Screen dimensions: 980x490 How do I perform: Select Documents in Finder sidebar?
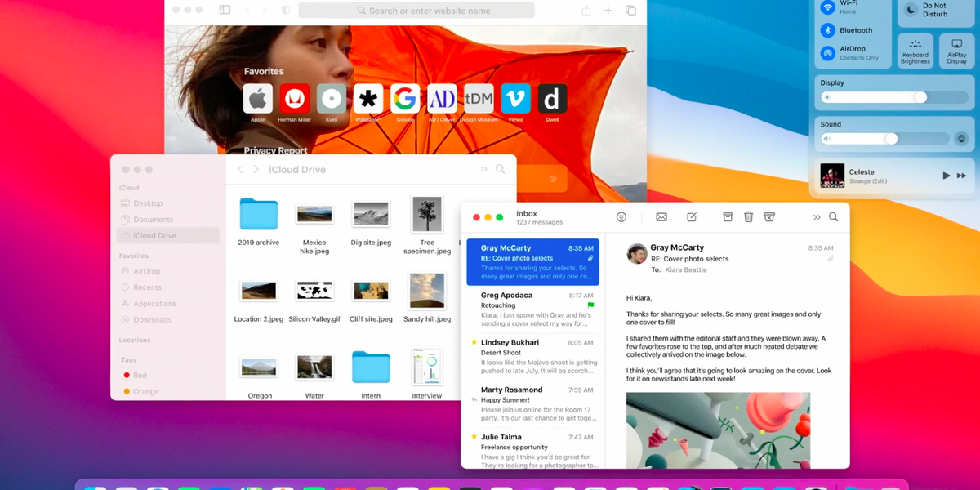coord(168,220)
